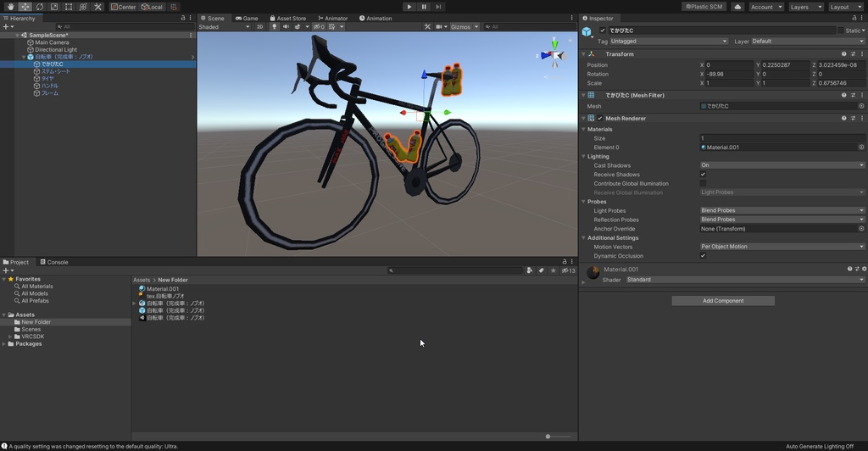
Task: Select the Hand tool
Action: tap(10, 7)
